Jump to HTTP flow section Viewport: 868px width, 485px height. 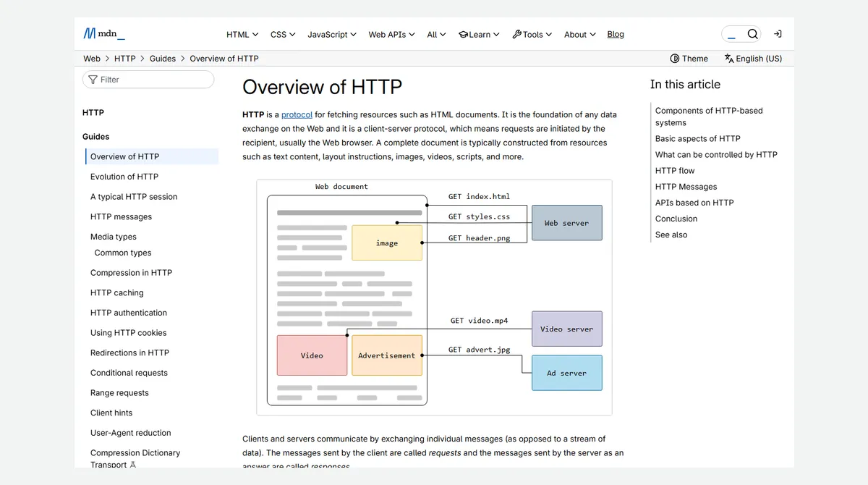point(675,171)
